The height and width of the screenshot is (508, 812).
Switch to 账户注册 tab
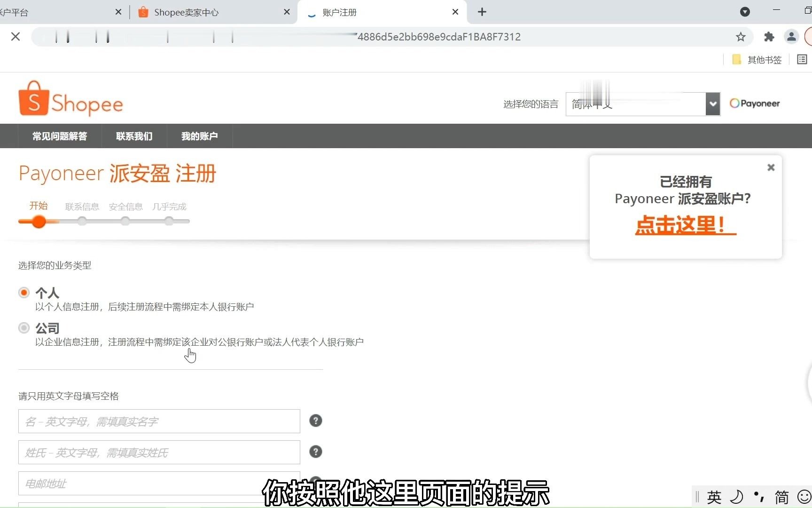coord(382,13)
